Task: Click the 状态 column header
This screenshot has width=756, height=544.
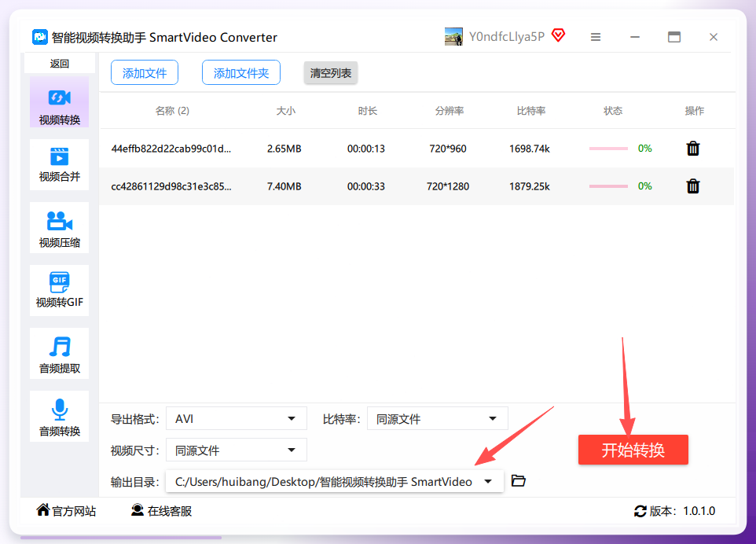Action: [x=613, y=111]
